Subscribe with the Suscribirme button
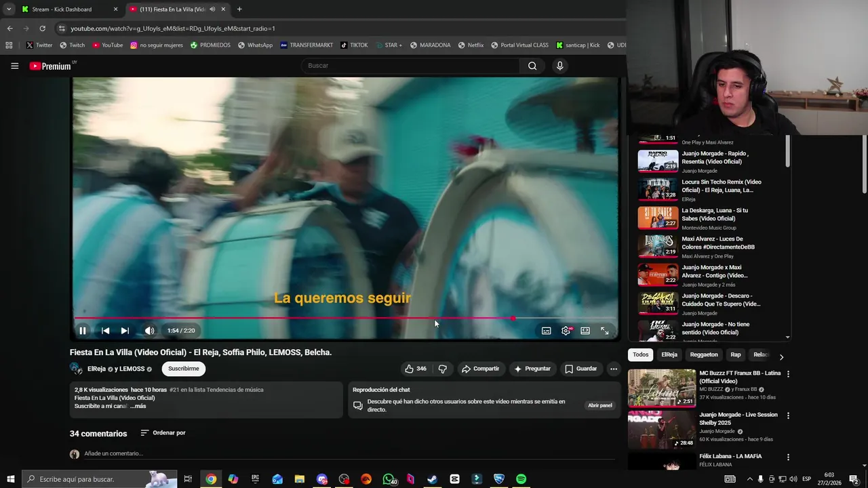The image size is (868, 488). coord(184,369)
